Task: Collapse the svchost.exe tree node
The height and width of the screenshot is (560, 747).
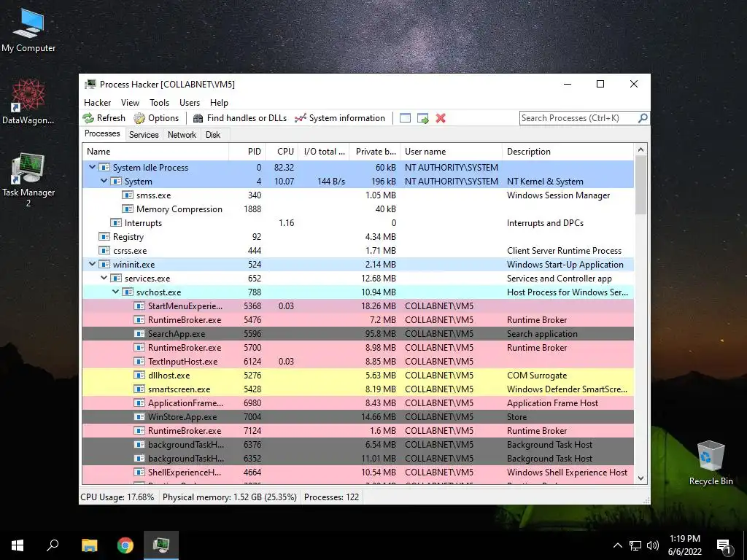Action: pyautogui.click(x=115, y=292)
